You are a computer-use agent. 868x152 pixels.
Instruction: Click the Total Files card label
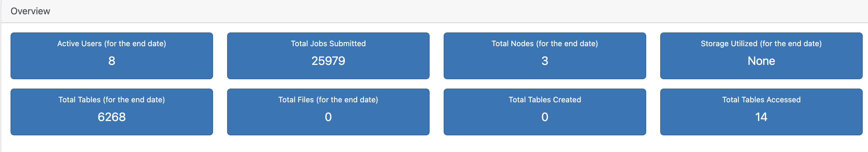tap(328, 100)
